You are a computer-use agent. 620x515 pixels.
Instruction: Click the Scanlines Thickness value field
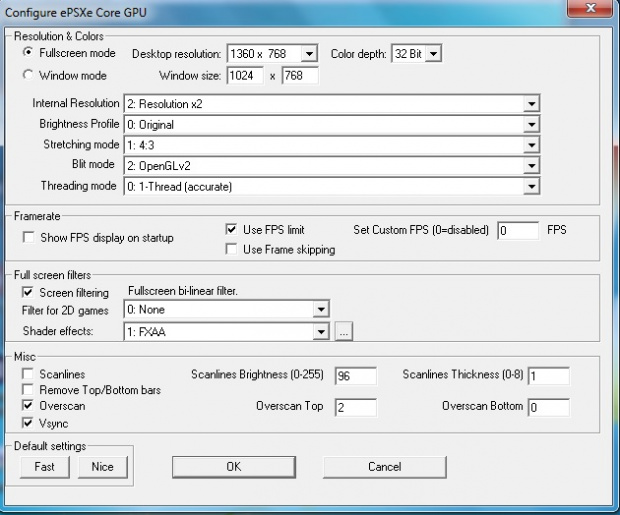pyautogui.click(x=549, y=376)
